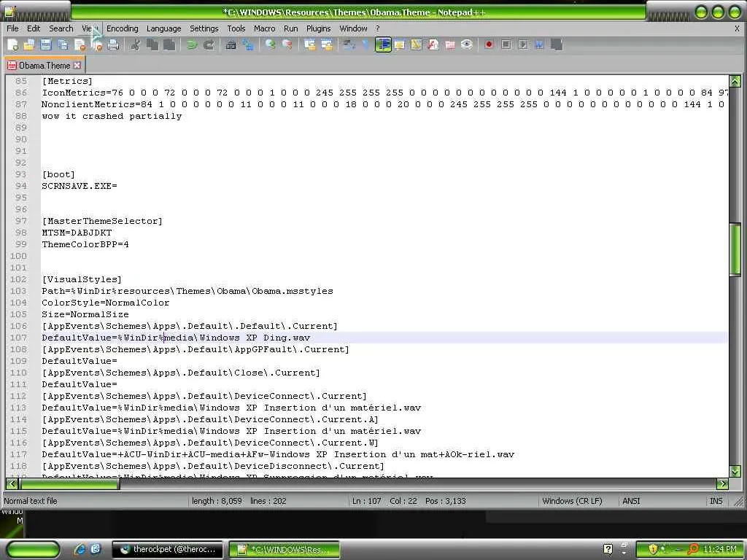747x560 pixels.
Task: Click the X at menu bar's right end
Action: click(737, 28)
